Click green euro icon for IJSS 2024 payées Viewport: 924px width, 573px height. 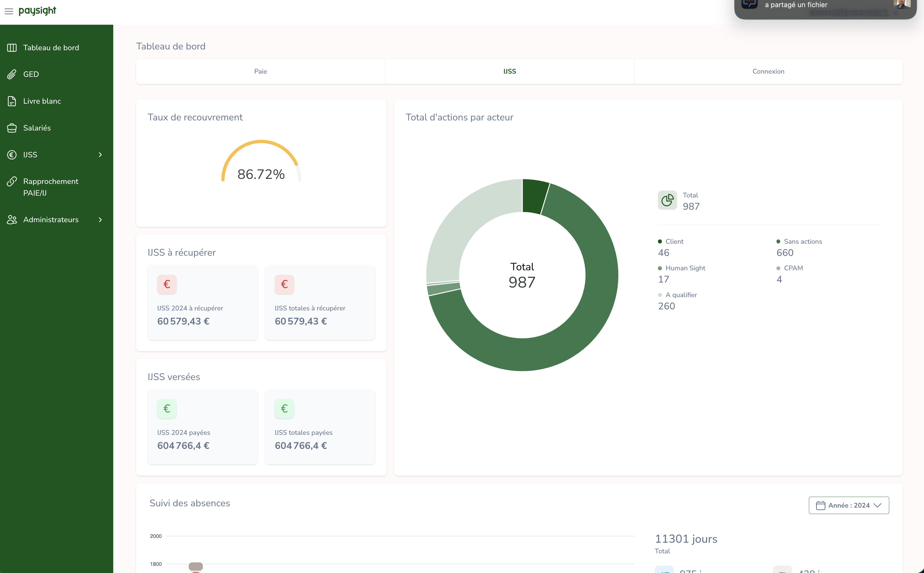167,408
